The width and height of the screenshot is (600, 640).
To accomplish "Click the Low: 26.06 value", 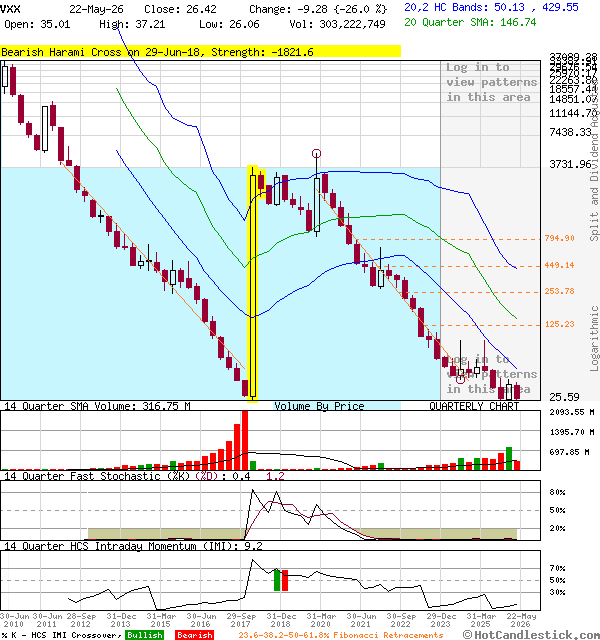I will 229,24.
